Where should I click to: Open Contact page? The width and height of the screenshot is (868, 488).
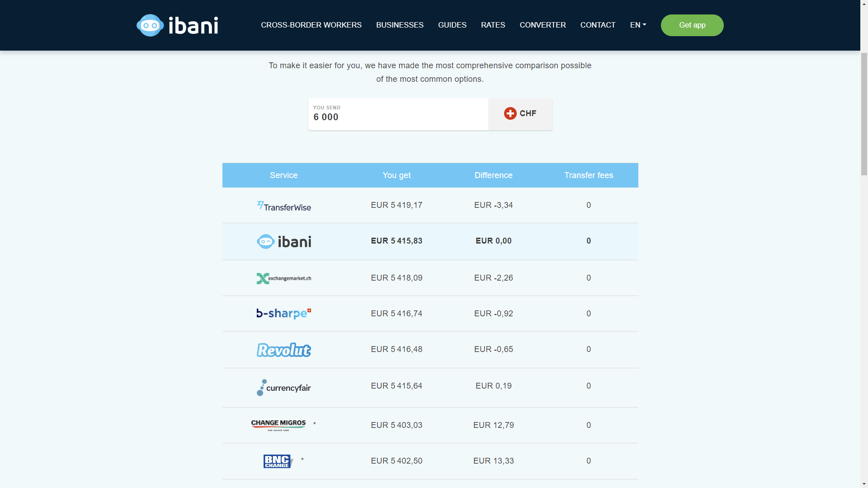pos(598,25)
